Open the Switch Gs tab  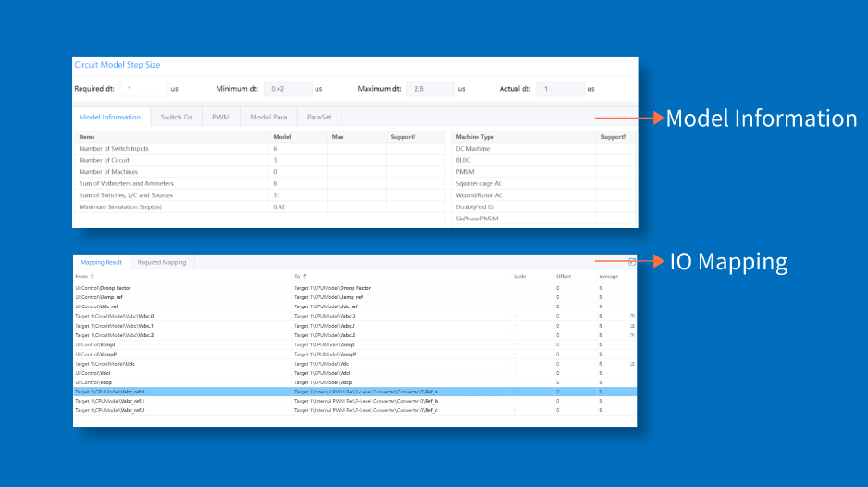click(x=176, y=117)
